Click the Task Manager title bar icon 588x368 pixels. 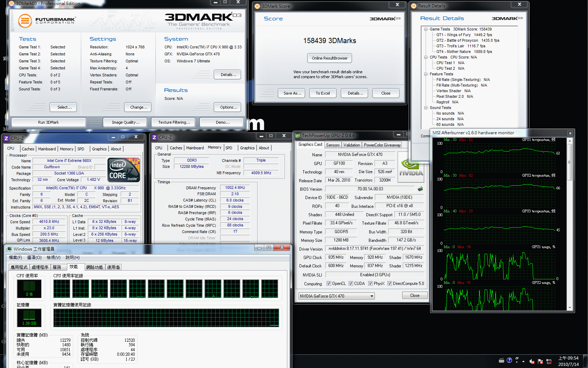click(9, 249)
